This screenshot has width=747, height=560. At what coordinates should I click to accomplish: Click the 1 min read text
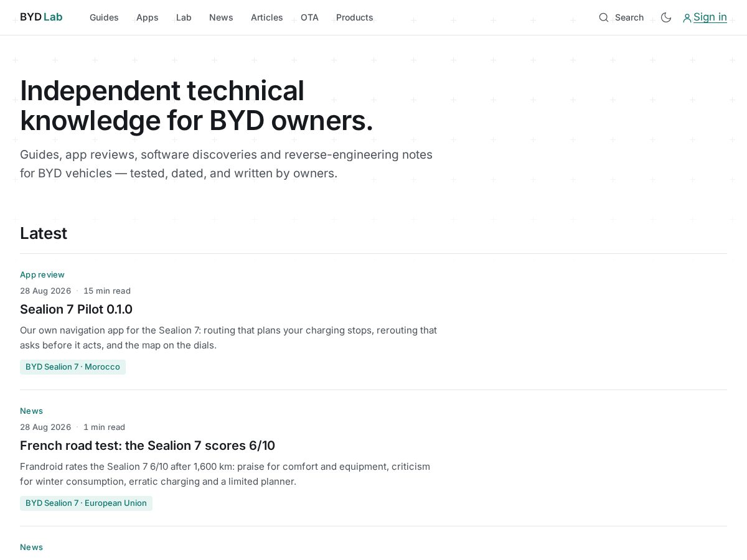click(104, 427)
